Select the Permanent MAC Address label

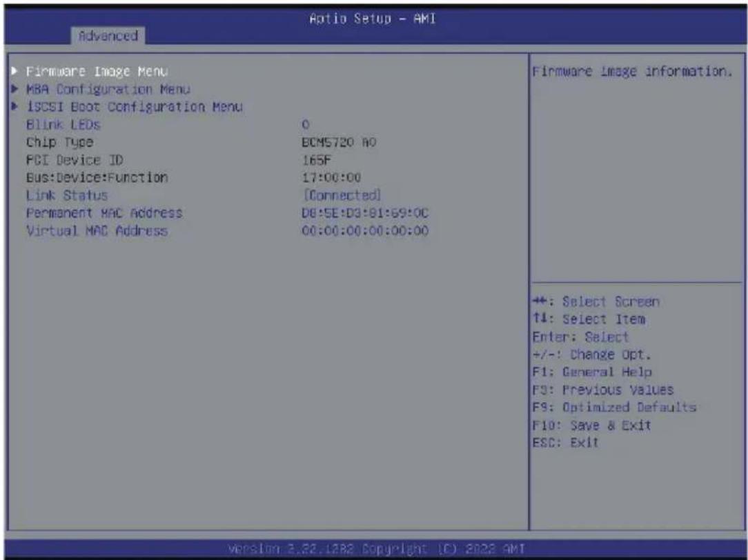104,213
